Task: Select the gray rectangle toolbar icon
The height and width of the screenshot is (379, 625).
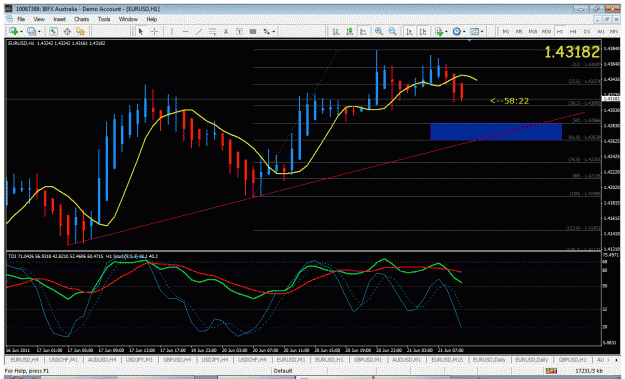Action: tap(253, 31)
